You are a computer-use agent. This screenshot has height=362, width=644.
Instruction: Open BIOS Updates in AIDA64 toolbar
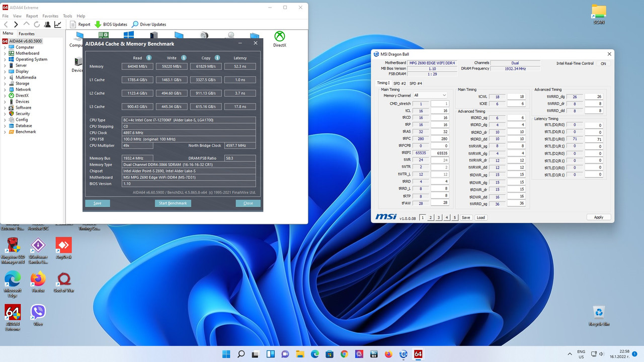pyautogui.click(x=111, y=24)
